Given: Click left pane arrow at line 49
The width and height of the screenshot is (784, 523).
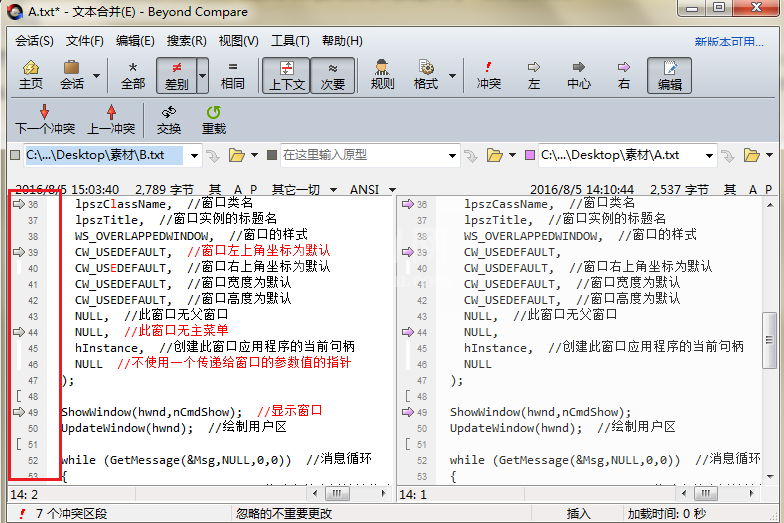Looking at the screenshot, I should [x=18, y=412].
